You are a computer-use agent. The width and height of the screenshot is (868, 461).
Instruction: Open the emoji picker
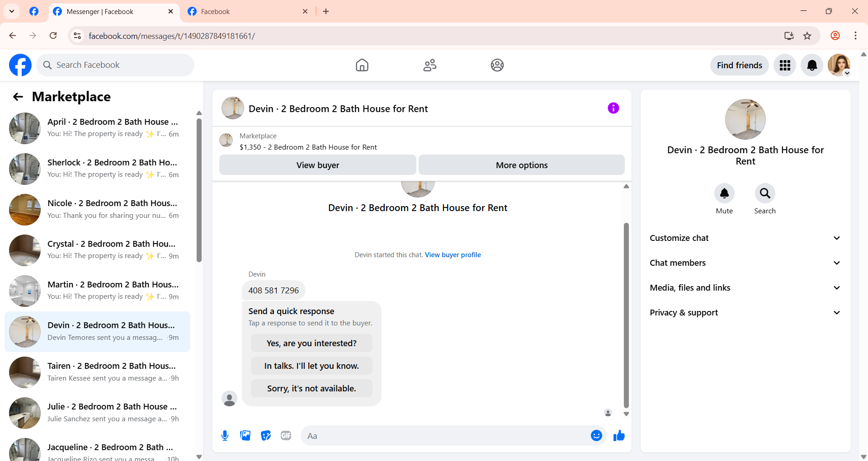click(x=596, y=436)
